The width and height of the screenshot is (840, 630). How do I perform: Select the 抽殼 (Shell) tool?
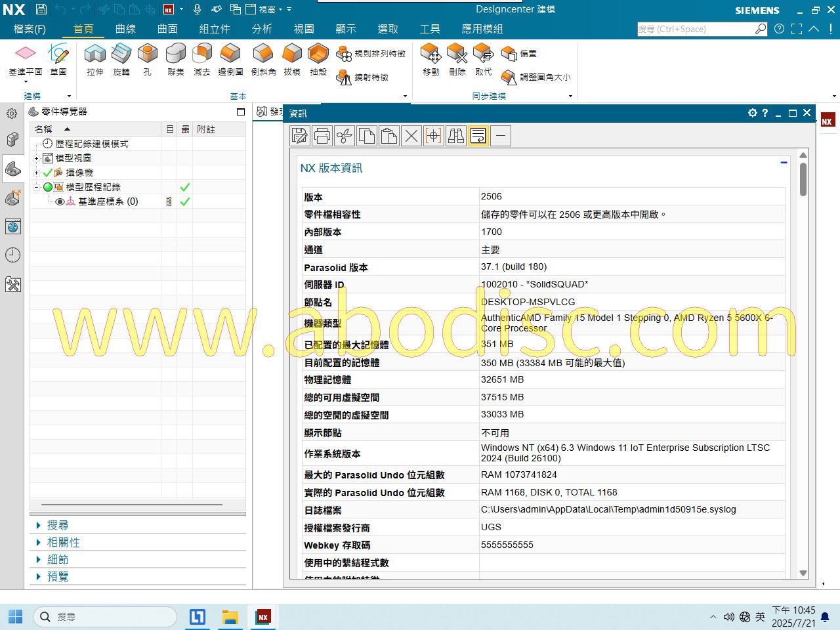(318, 60)
